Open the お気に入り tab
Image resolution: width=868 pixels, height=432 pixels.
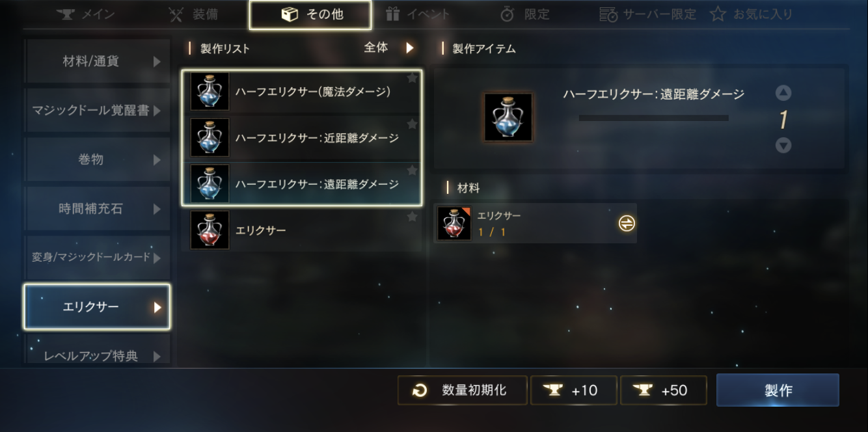click(x=751, y=14)
